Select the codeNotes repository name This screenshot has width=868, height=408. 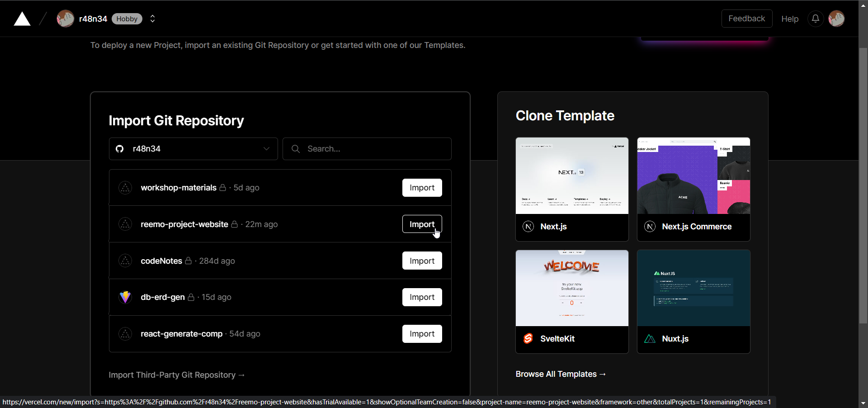pos(161,261)
